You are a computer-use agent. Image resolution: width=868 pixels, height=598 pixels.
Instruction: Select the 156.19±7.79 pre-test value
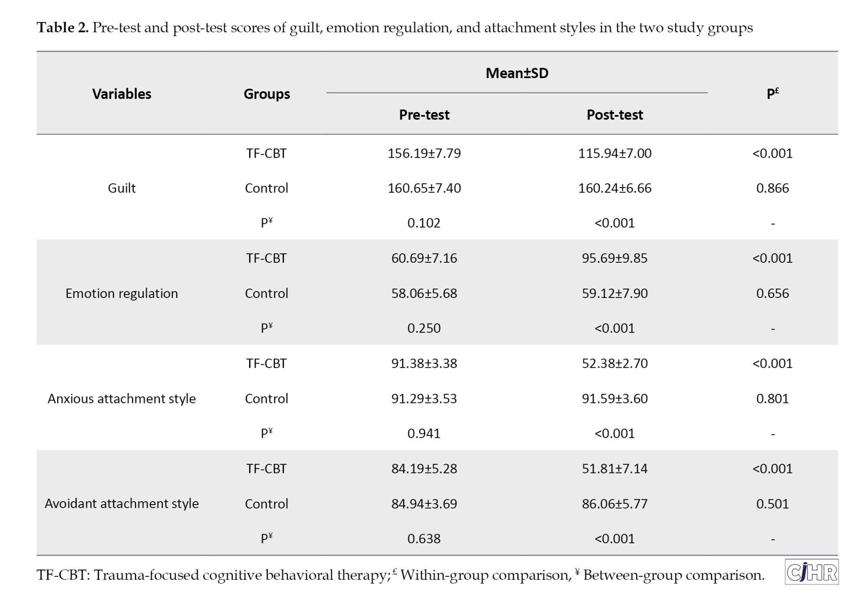424,153
